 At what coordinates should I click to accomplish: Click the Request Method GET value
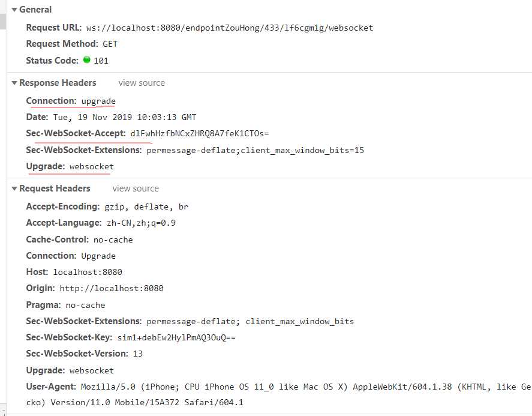110,44
